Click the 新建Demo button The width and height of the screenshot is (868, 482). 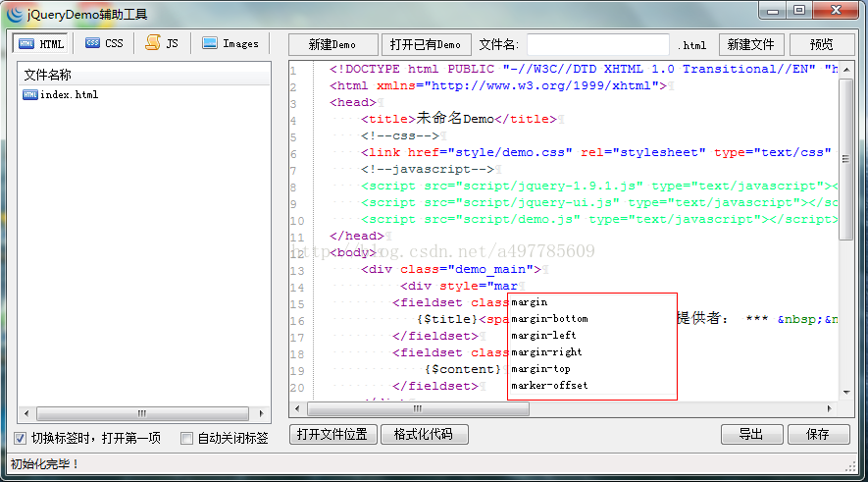coord(332,44)
